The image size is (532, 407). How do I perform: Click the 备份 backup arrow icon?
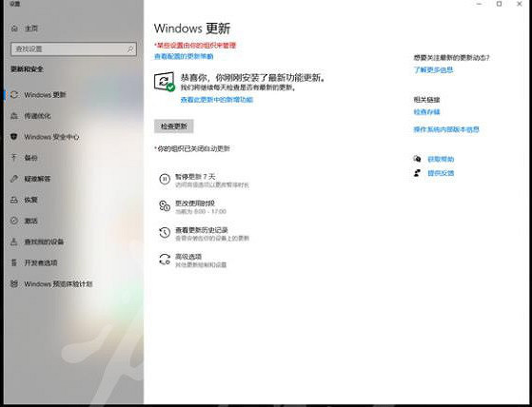(14, 157)
